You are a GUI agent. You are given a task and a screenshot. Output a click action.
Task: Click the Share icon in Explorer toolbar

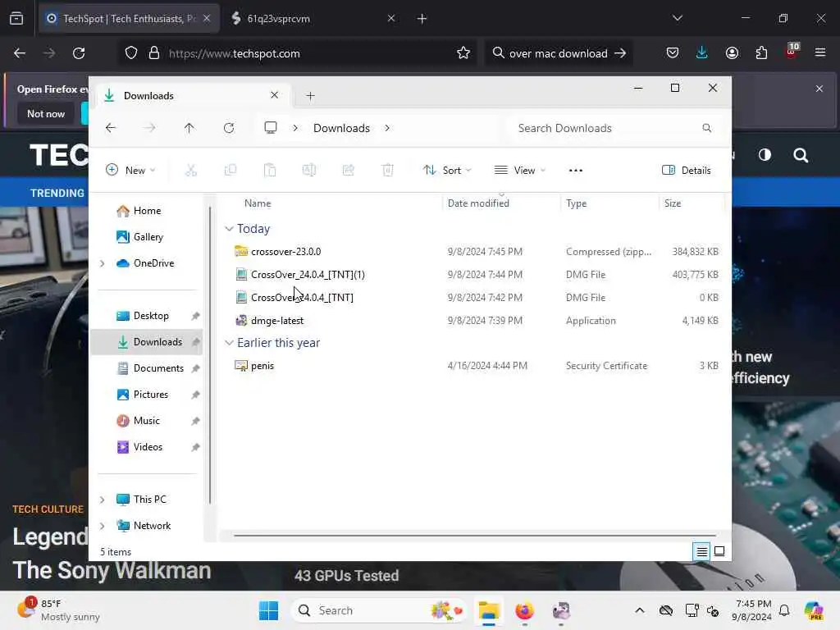(348, 171)
